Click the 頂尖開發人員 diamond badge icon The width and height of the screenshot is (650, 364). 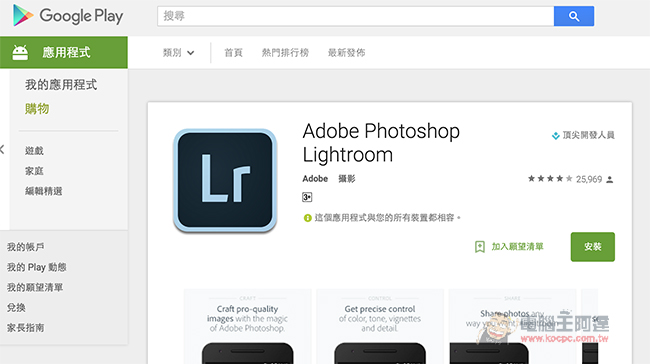[x=555, y=136]
